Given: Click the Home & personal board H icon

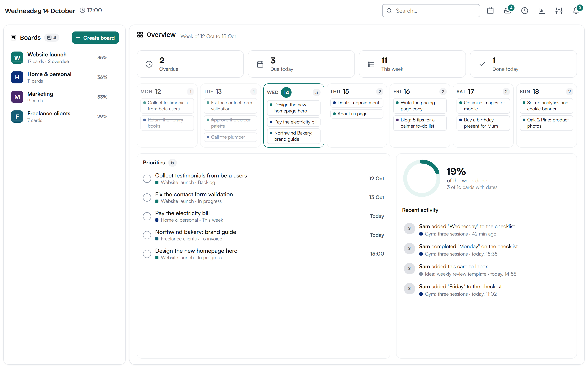Looking at the screenshot, I should click(17, 77).
